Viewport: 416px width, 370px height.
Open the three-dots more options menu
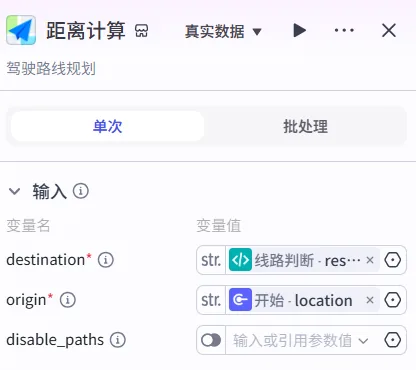(344, 30)
